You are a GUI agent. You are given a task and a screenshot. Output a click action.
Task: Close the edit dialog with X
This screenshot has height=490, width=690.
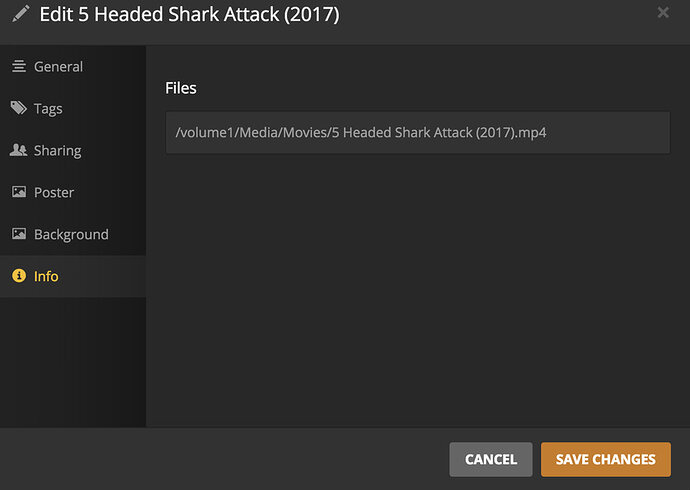[x=663, y=13]
